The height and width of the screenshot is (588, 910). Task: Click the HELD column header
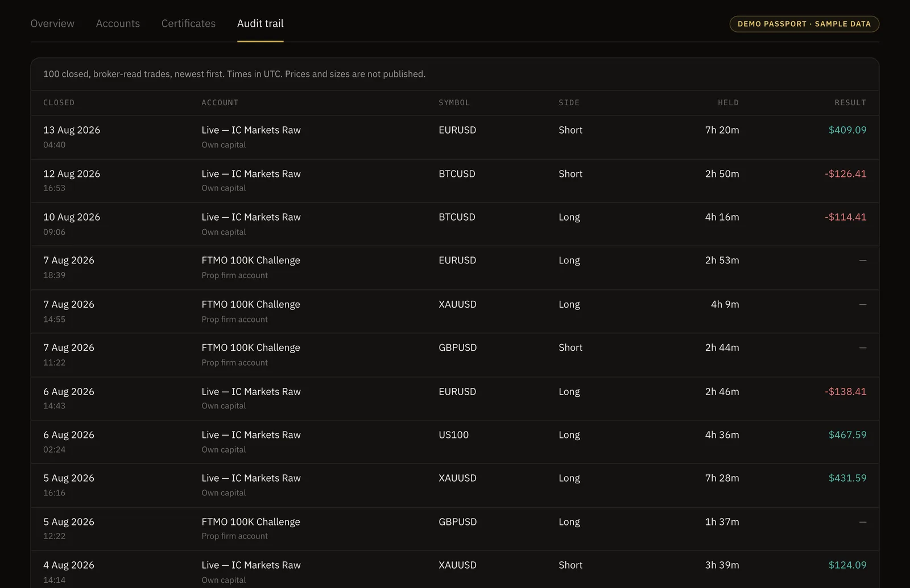(729, 103)
